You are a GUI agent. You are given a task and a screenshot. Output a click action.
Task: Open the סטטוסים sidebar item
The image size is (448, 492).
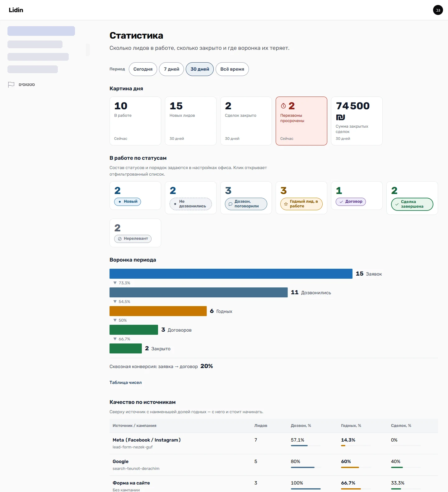(27, 85)
